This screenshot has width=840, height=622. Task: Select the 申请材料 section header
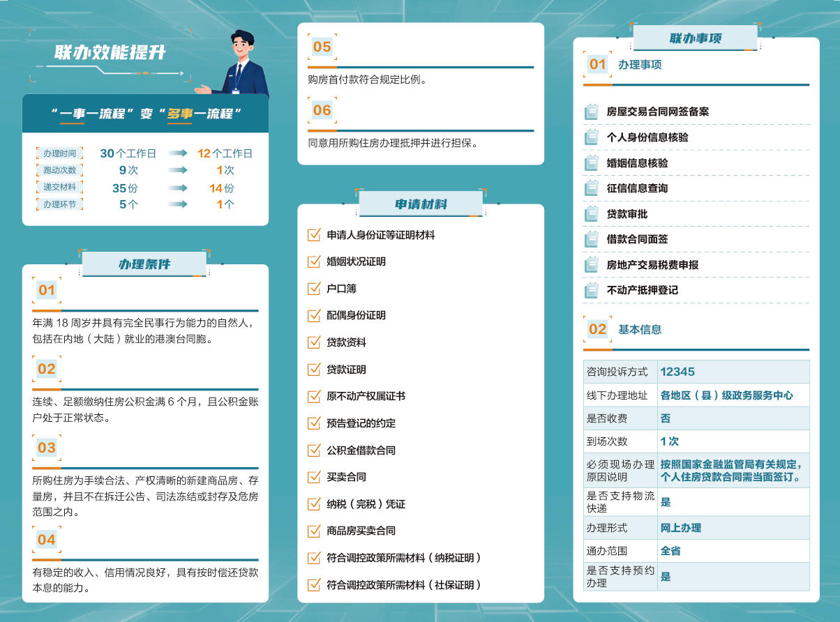coord(421,204)
